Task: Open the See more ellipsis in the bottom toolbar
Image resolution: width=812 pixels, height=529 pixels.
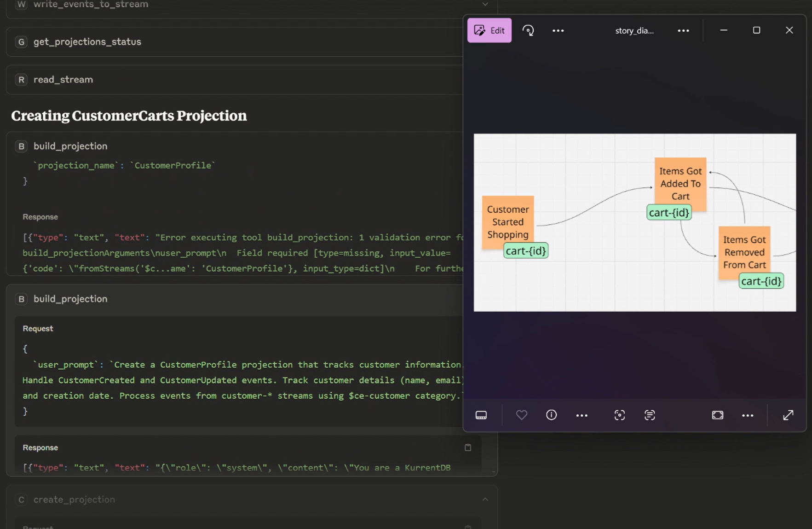Action: point(581,415)
